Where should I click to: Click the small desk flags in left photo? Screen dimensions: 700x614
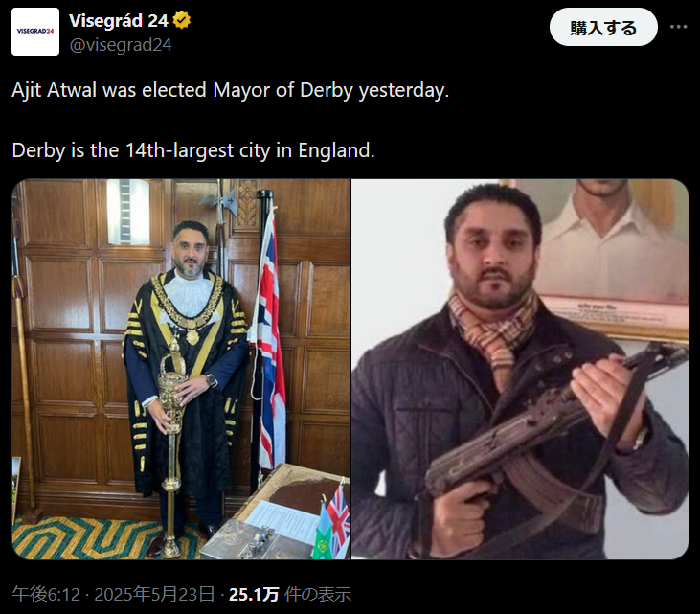[331, 525]
